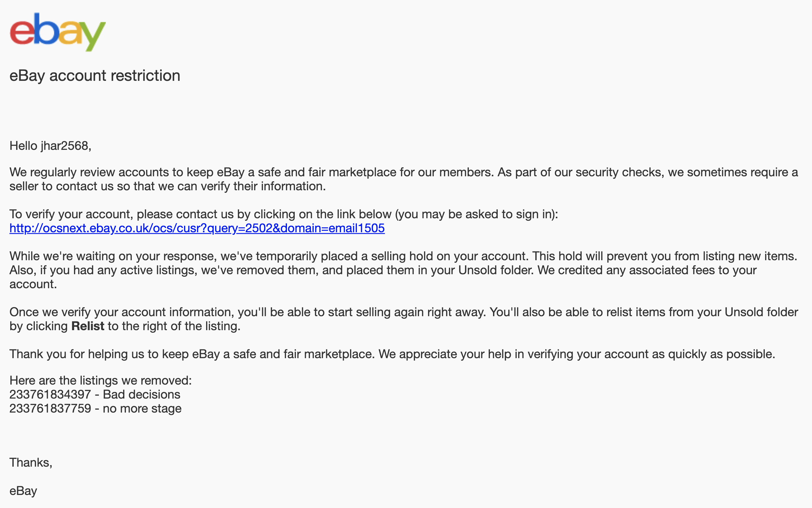Viewport: 812px width, 508px height.
Task: Click the word 'account.' ending the third paragraph
Action: (33, 284)
